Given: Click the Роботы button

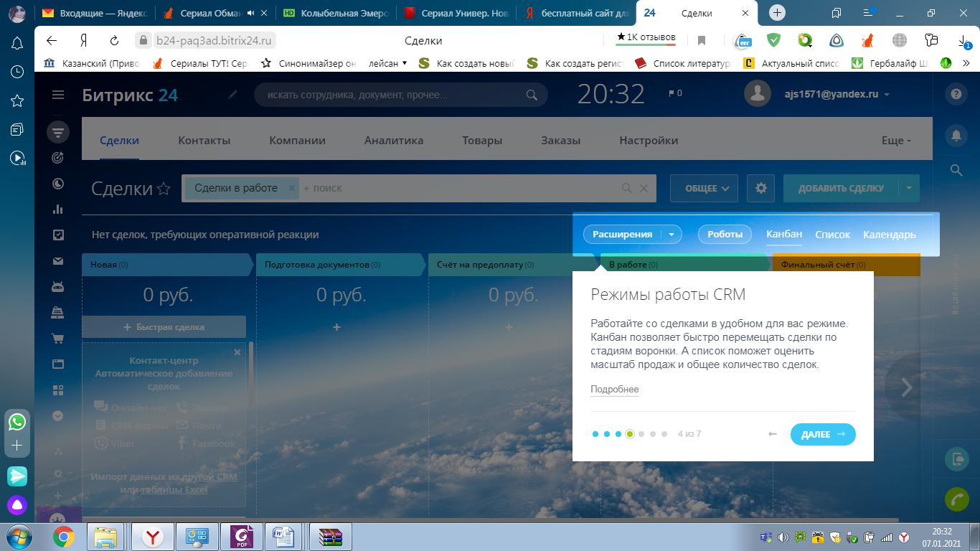Looking at the screenshot, I should [x=725, y=234].
